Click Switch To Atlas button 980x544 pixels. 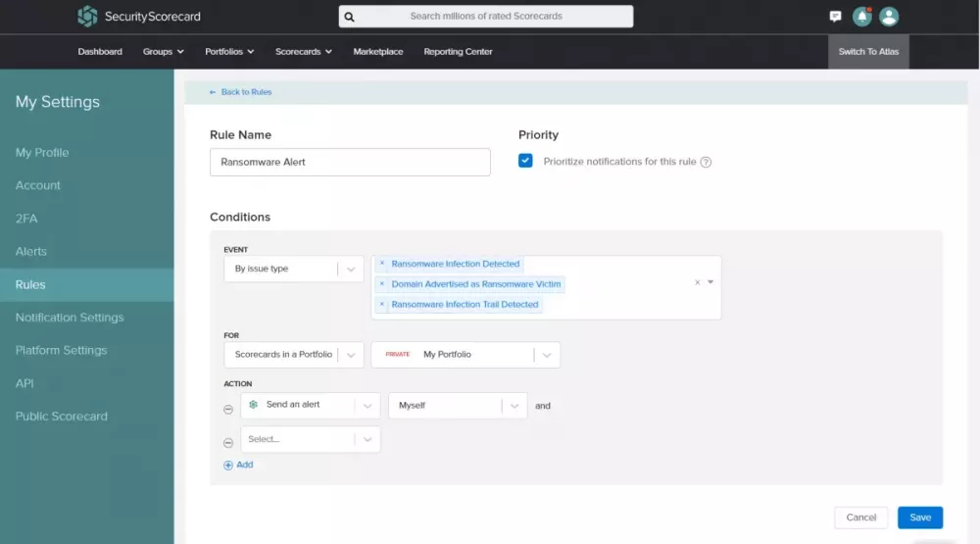868,52
